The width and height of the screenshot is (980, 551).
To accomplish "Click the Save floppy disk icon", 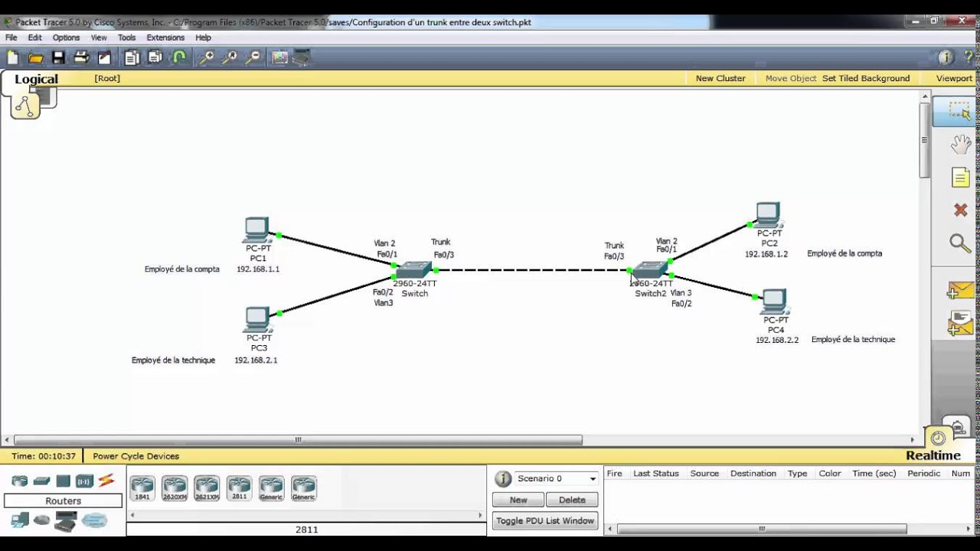I will (x=58, y=57).
